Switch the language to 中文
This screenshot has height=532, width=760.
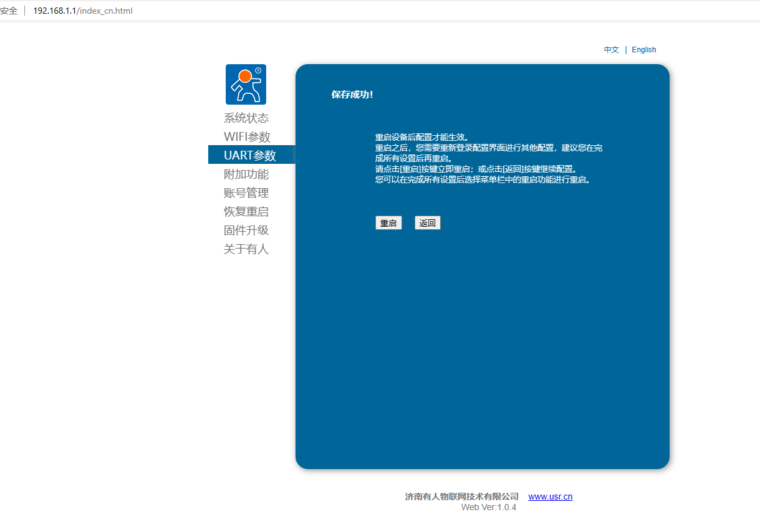[x=611, y=50]
